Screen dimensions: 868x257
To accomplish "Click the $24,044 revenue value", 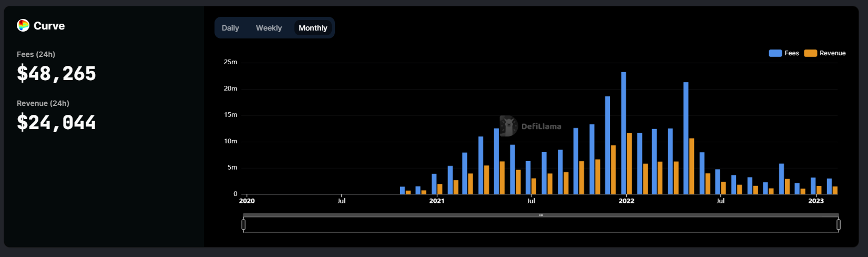I will click(x=56, y=122).
